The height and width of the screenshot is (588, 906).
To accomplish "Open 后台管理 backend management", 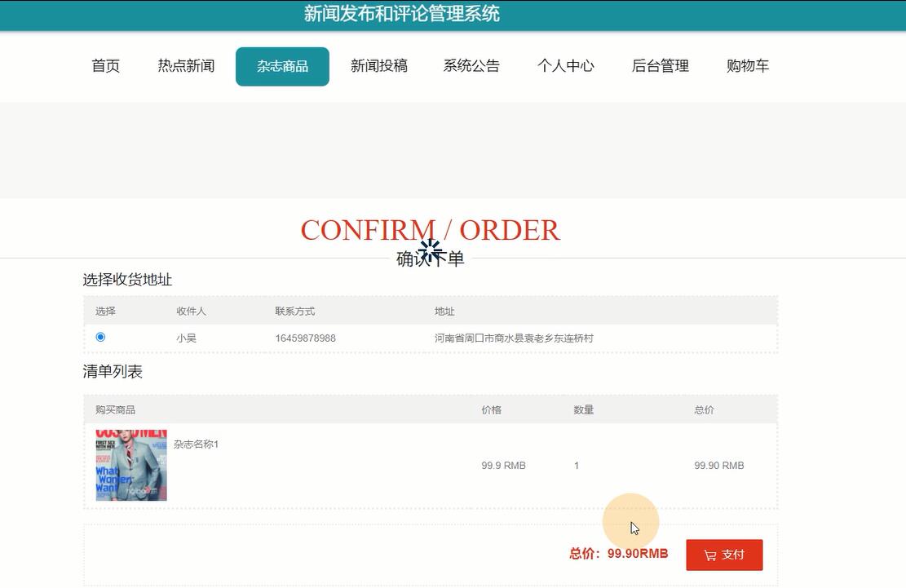I will (x=661, y=66).
